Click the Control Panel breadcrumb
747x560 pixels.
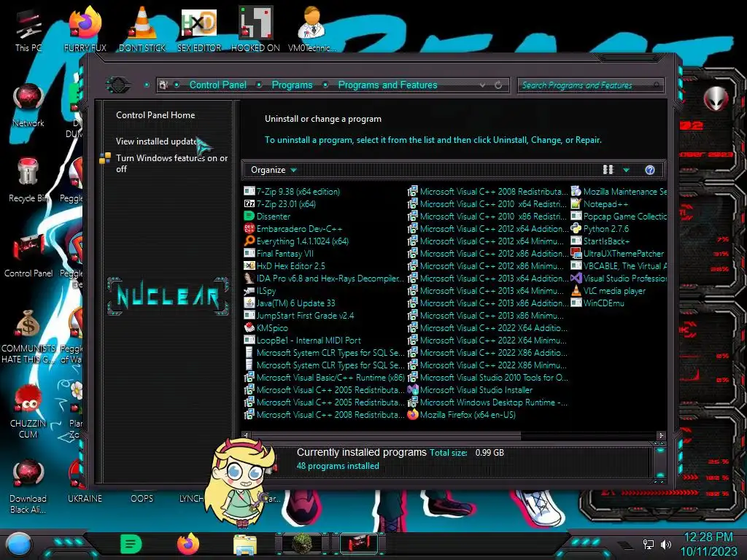coord(217,85)
